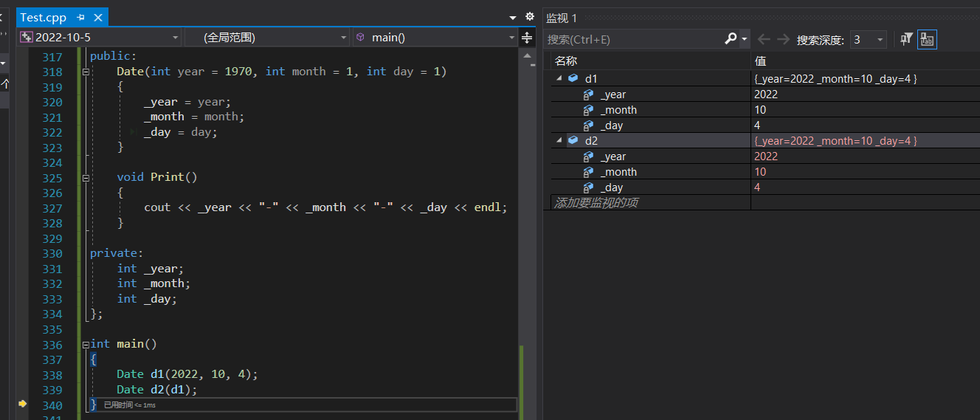Collapse the Print function at line 325
980x420 pixels.
(86, 177)
